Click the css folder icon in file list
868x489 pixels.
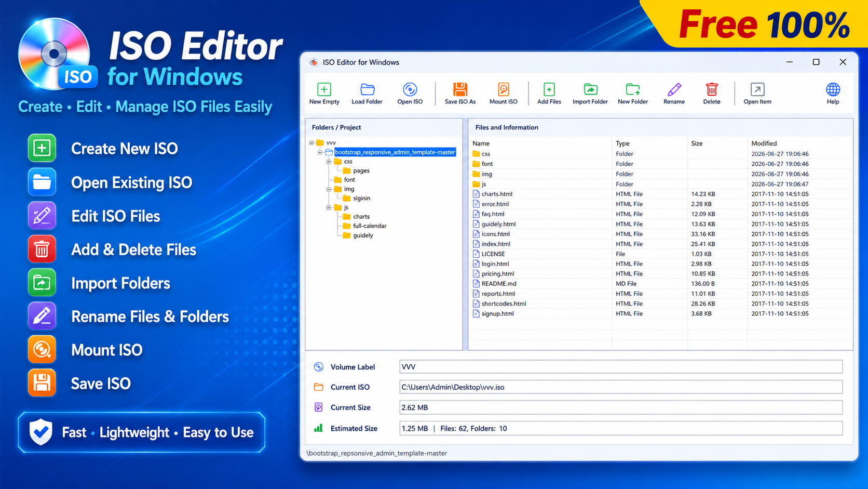[x=476, y=154]
